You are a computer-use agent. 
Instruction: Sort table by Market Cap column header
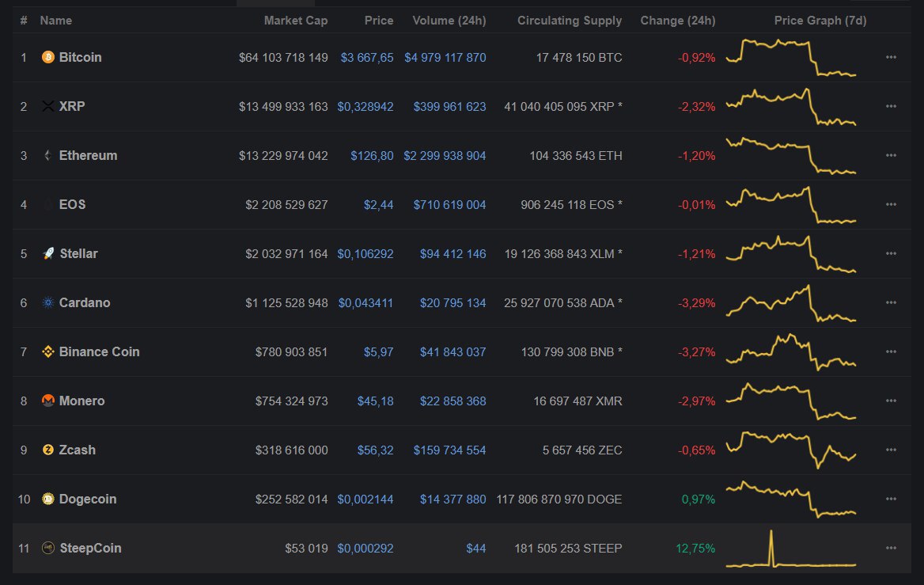tap(296, 20)
